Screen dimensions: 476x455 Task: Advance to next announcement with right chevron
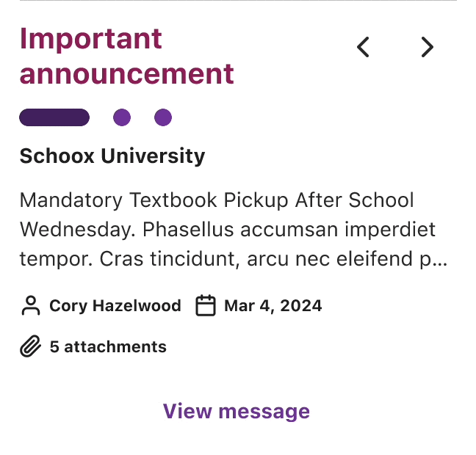click(x=428, y=47)
